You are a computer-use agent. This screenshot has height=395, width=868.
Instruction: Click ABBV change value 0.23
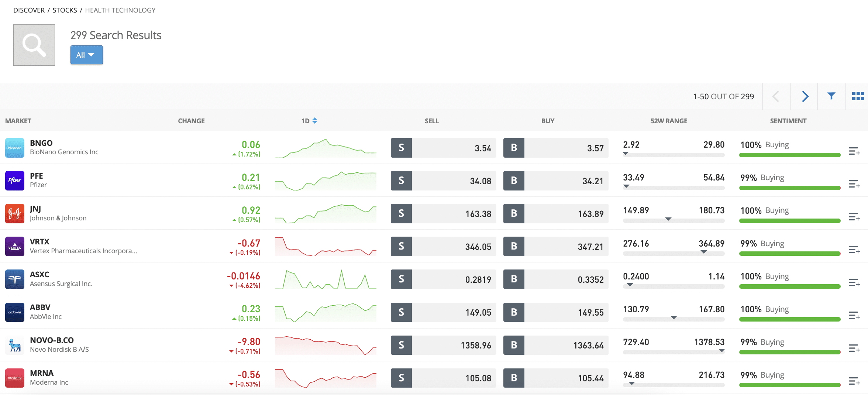tap(251, 309)
